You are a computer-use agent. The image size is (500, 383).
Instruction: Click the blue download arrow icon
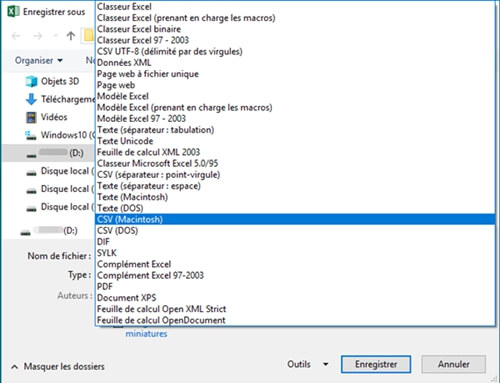point(31,99)
